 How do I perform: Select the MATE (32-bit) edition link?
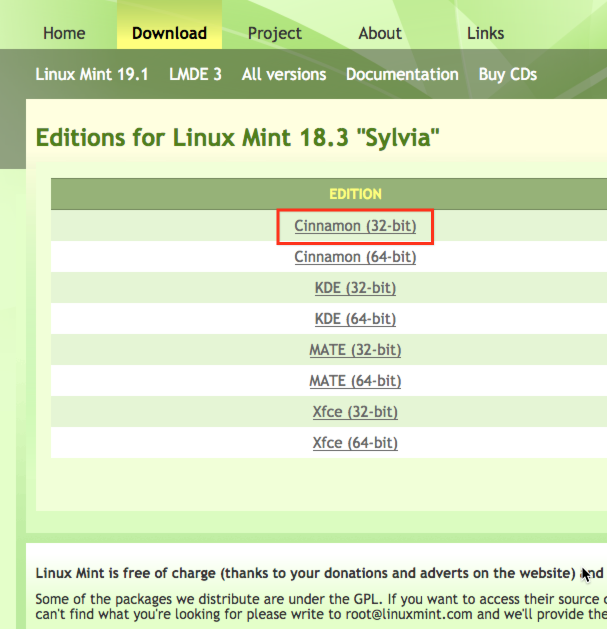pos(355,350)
